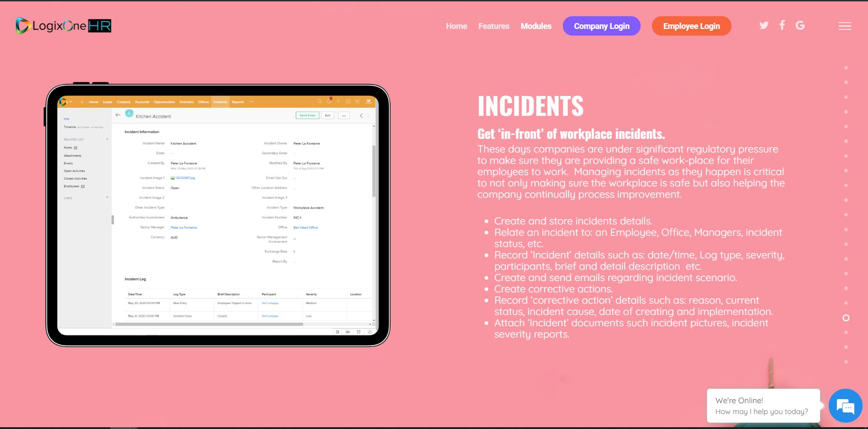The width and height of the screenshot is (868, 429).
Task: Click the LogixOne HR logo
Action: 63,26
